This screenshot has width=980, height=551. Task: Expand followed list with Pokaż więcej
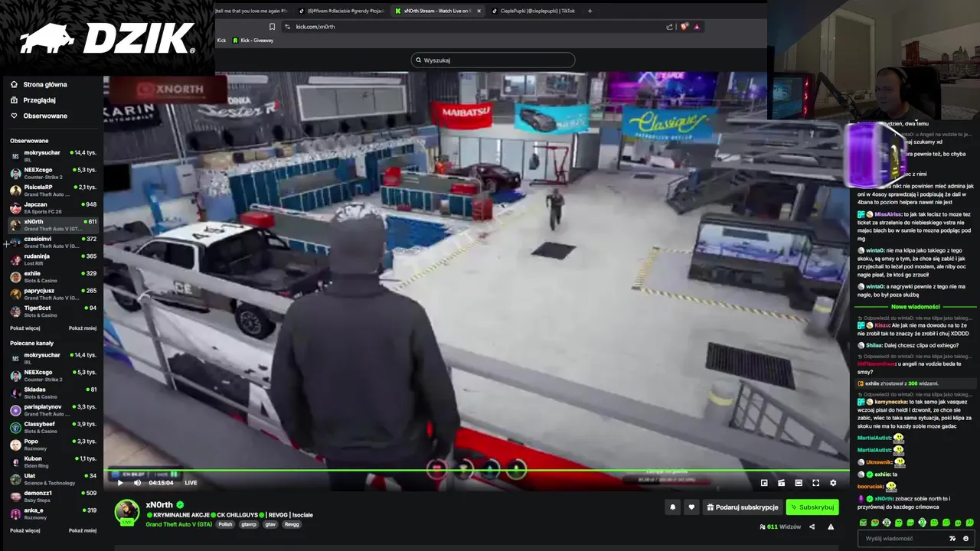24,328
